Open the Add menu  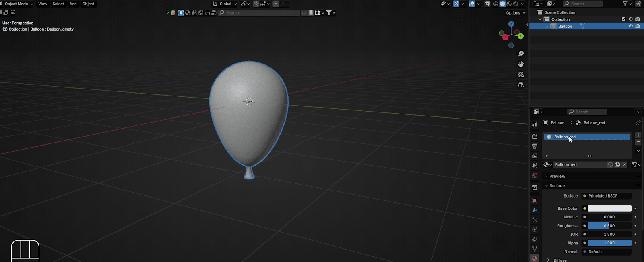(73, 4)
